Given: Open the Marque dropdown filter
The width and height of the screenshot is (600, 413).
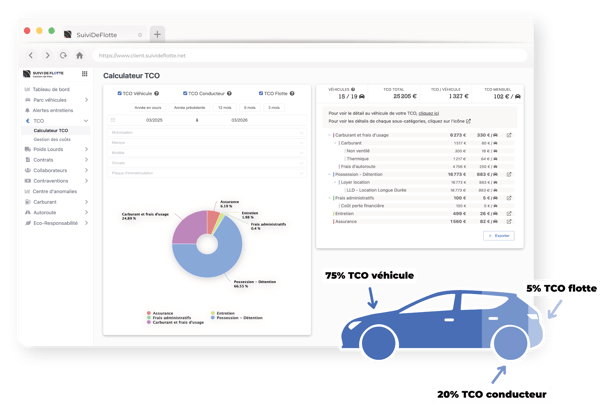Looking at the screenshot, I should tap(207, 142).
